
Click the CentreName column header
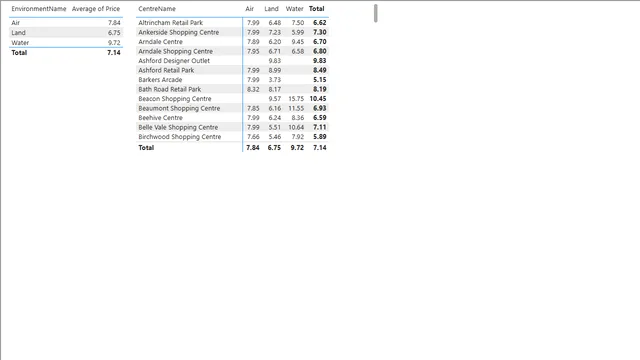click(x=157, y=9)
